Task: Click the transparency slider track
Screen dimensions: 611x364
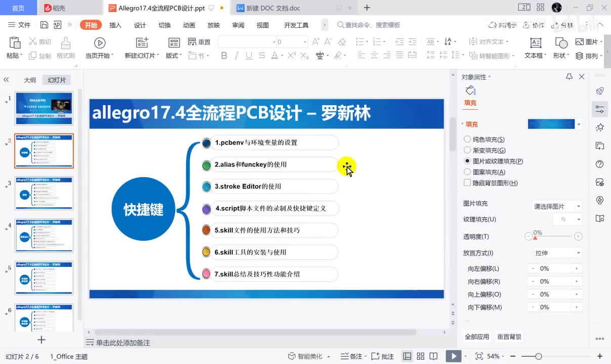Action: (x=554, y=237)
